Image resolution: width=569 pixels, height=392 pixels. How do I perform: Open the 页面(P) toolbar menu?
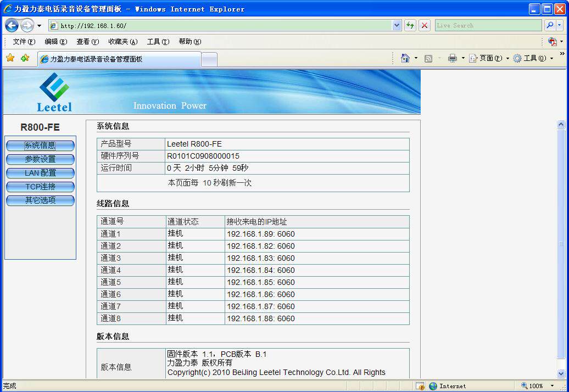pos(489,58)
